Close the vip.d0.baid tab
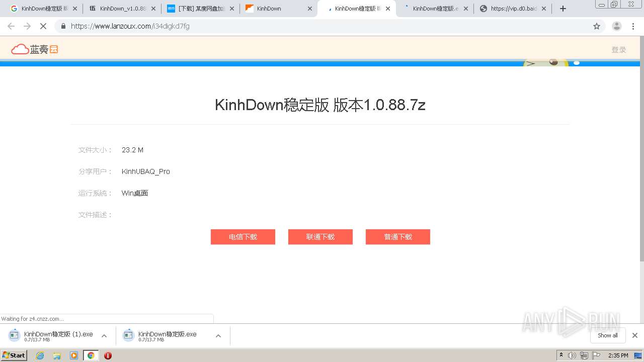Viewport: 644px width, 362px height. click(x=544, y=9)
